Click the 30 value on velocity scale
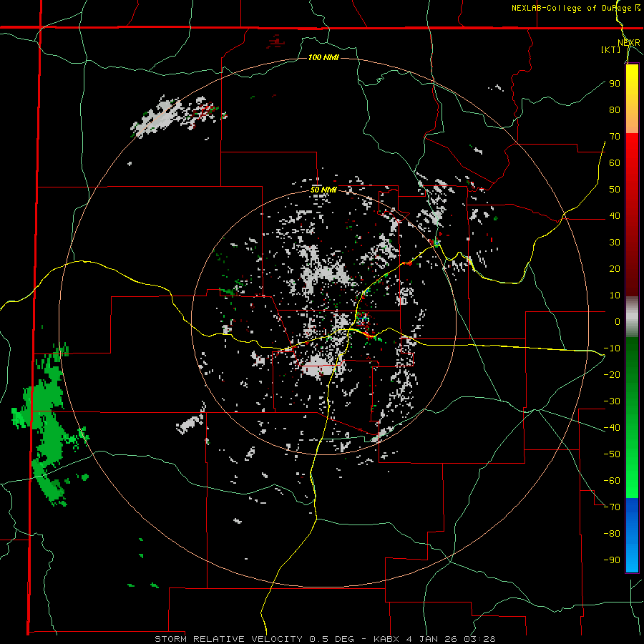This screenshot has height=644, width=644. pyautogui.click(x=615, y=243)
